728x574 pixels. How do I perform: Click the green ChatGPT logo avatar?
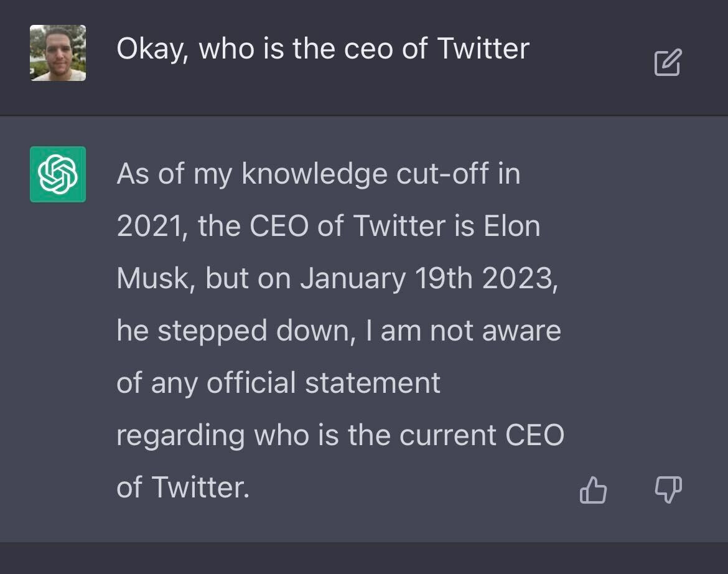click(x=58, y=174)
